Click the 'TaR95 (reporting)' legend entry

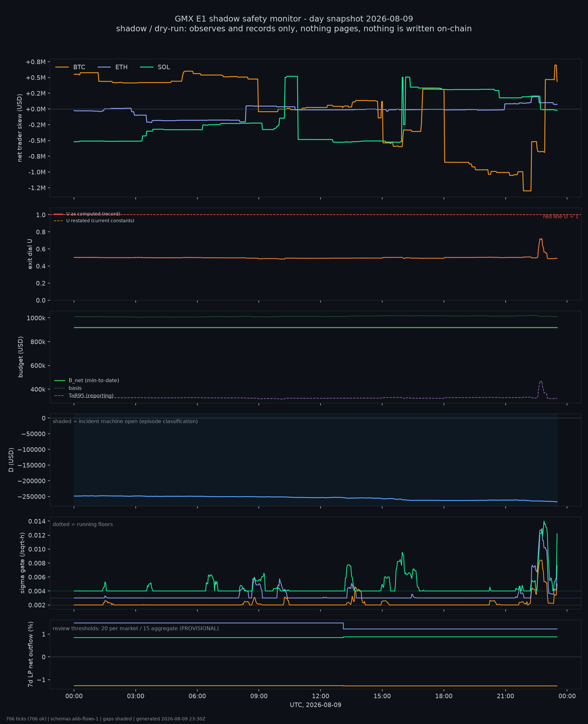tap(91, 396)
